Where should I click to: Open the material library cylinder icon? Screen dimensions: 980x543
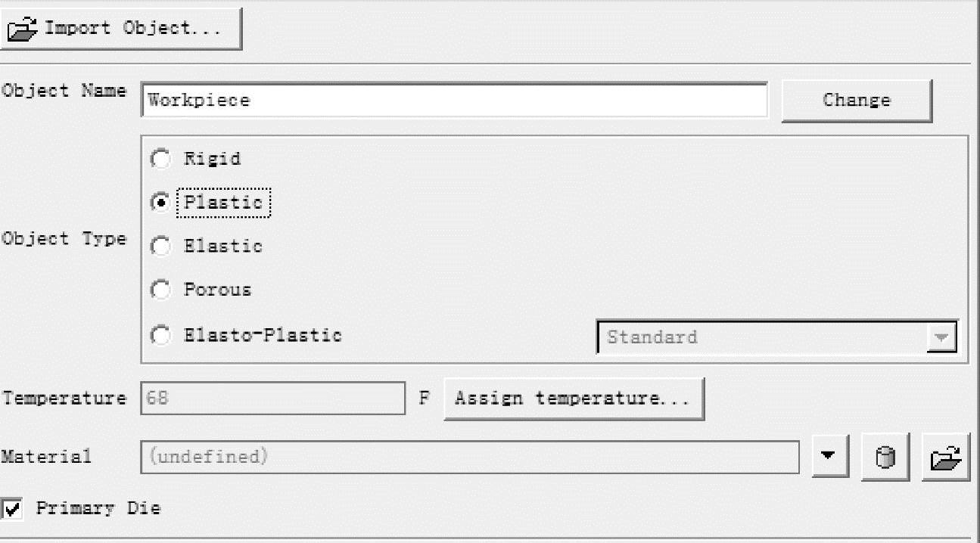tap(885, 457)
